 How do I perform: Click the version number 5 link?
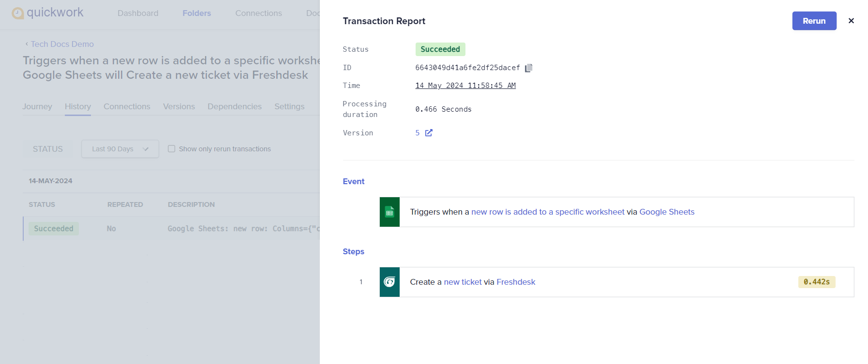pos(418,133)
